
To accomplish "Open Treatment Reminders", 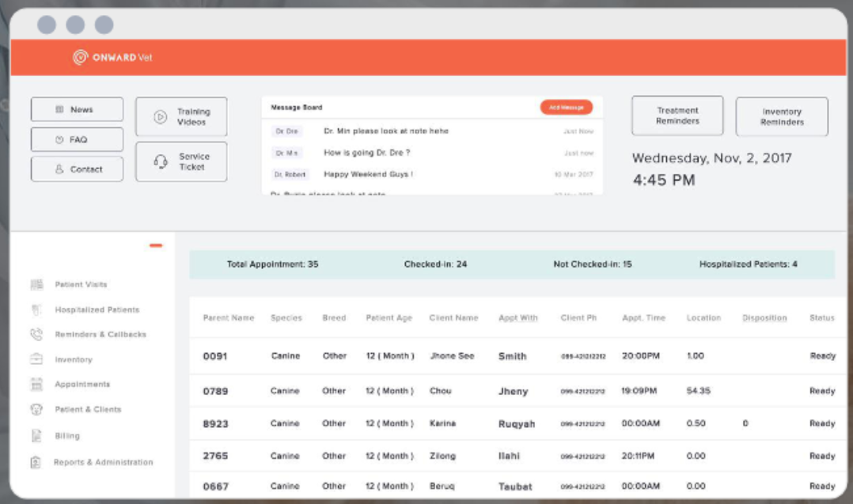I will click(677, 116).
